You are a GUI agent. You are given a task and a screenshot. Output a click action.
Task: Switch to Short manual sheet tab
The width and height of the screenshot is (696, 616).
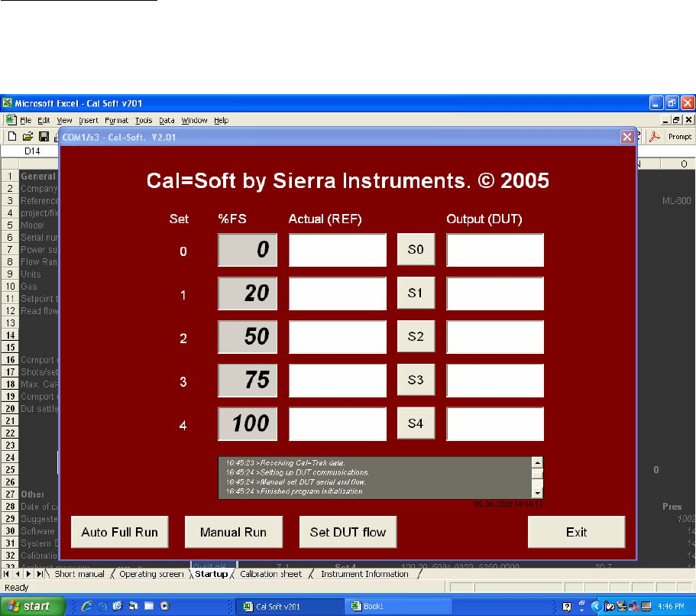tap(79, 574)
